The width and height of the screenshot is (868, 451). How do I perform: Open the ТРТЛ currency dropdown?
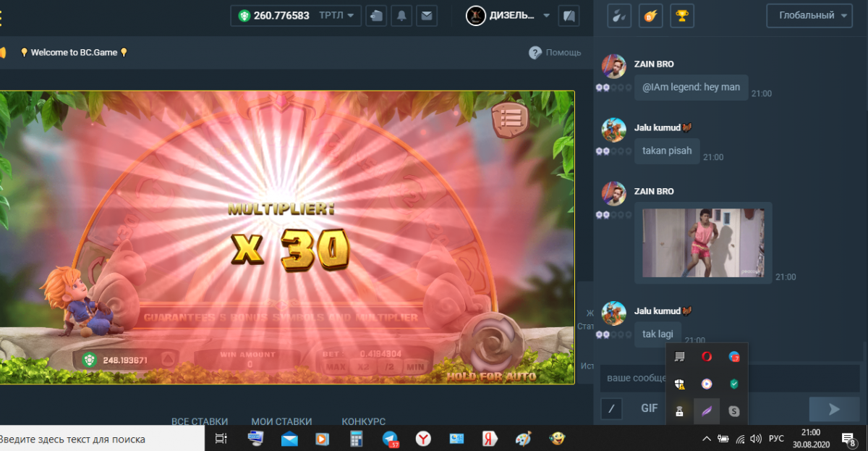pos(336,15)
